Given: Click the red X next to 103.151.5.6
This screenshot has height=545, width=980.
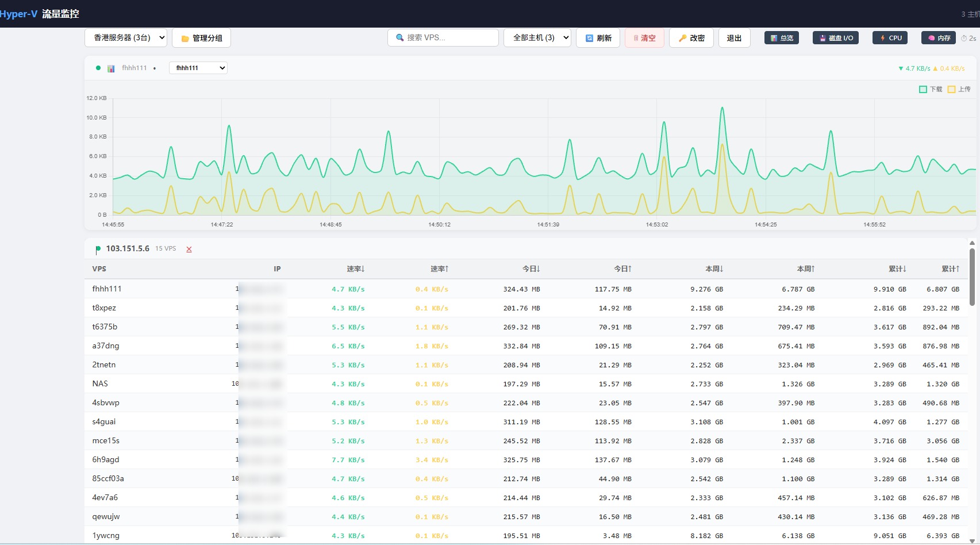Looking at the screenshot, I should 189,249.
